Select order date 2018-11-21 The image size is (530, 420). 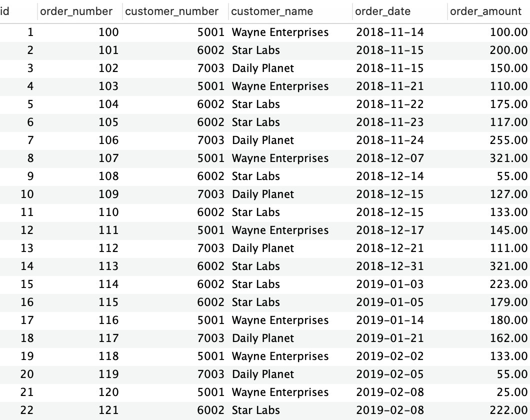(x=389, y=86)
